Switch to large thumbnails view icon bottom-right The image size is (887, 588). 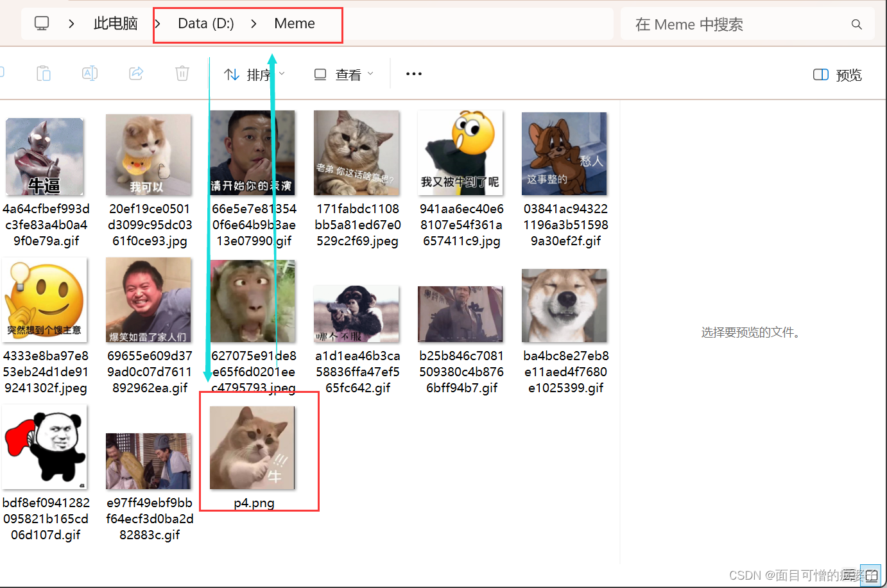pos(871,575)
